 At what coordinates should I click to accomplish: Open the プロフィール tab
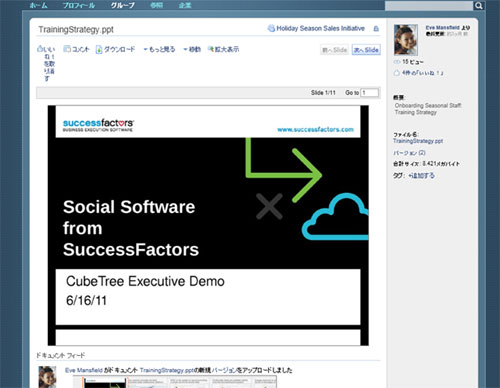point(79,5)
